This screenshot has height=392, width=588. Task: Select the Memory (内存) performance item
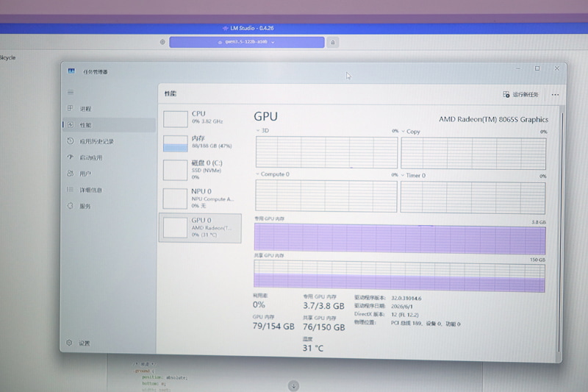point(201,143)
